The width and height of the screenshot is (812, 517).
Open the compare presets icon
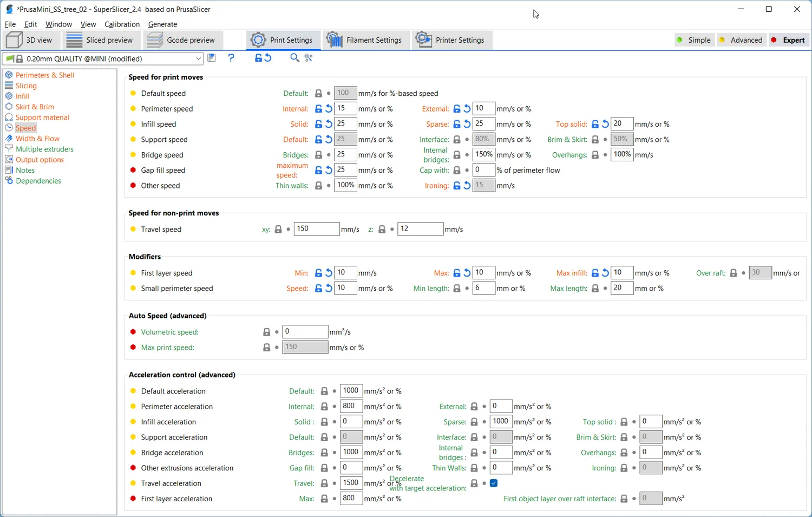point(309,58)
